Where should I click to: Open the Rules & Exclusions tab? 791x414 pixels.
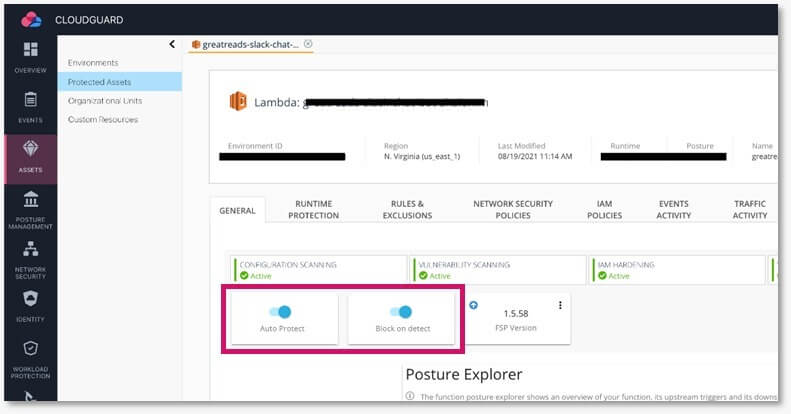click(407, 209)
